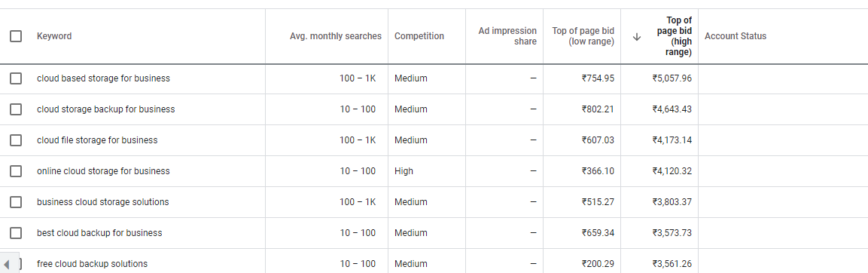Tick the cloud file storage for business checkbox

[x=16, y=140]
